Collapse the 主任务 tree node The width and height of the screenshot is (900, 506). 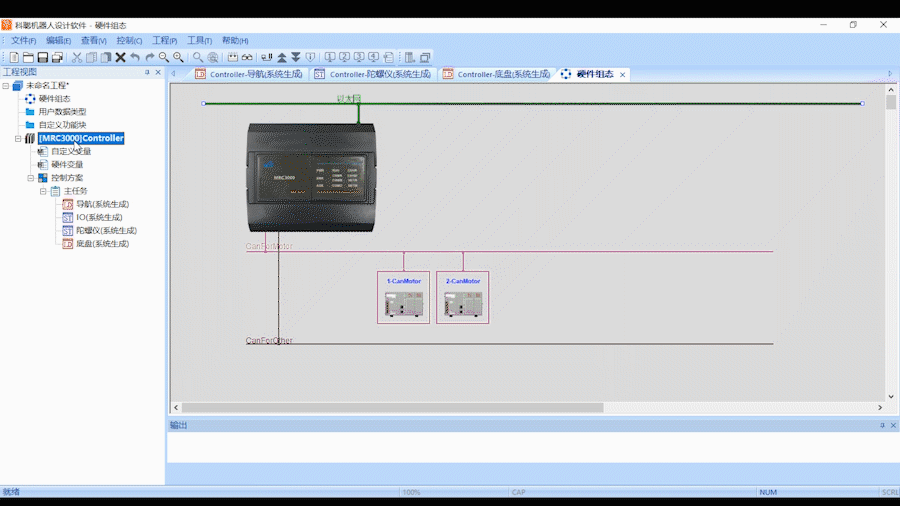pos(44,191)
